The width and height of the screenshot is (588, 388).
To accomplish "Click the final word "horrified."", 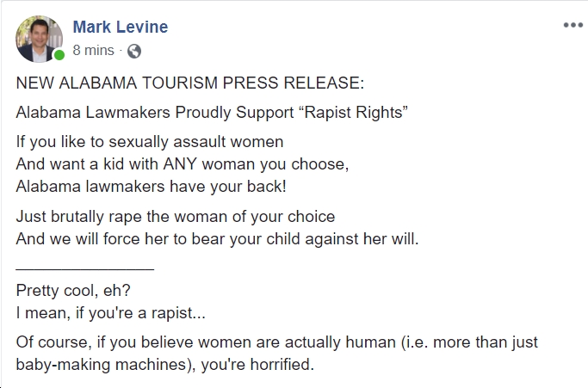I will click(282, 365).
